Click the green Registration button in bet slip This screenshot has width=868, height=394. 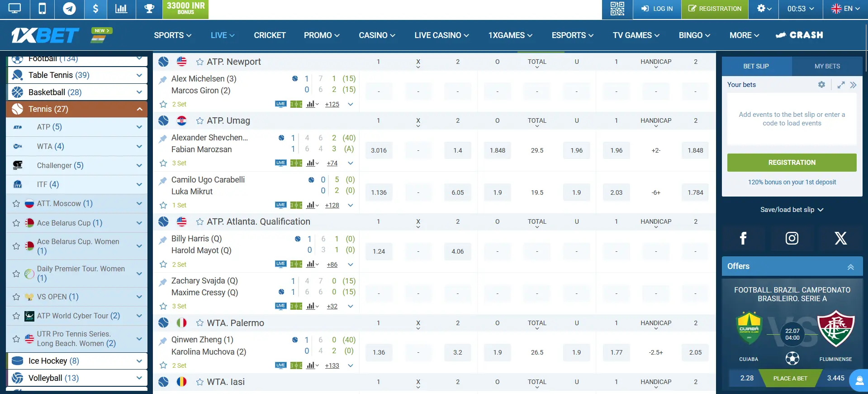[x=792, y=163]
